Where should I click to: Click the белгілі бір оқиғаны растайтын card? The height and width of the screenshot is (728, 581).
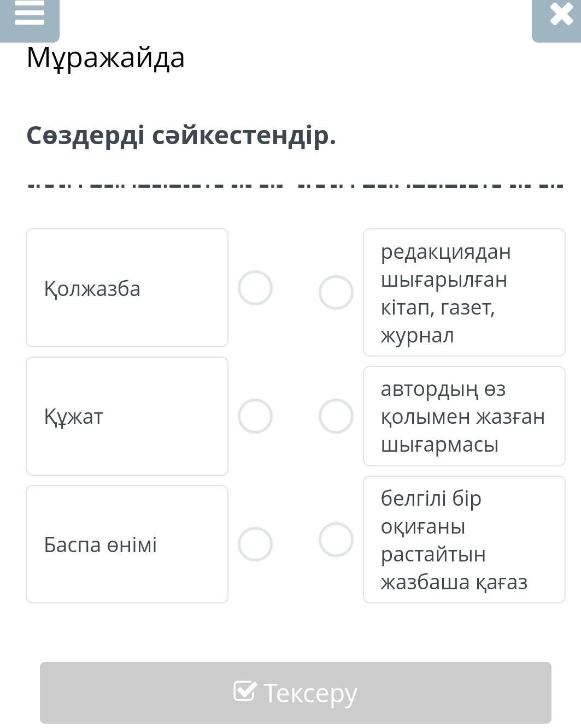tap(464, 540)
